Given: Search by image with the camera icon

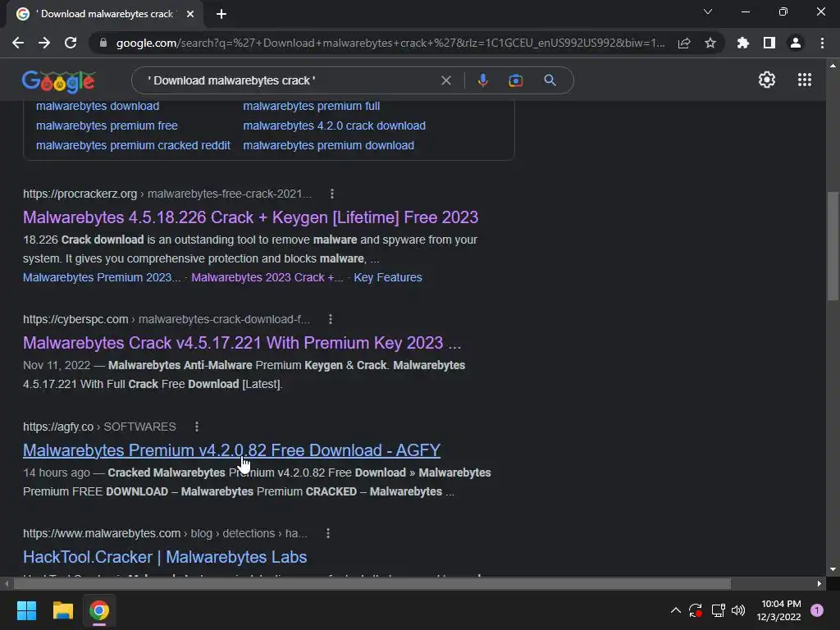Looking at the screenshot, I should coord(515,80).
